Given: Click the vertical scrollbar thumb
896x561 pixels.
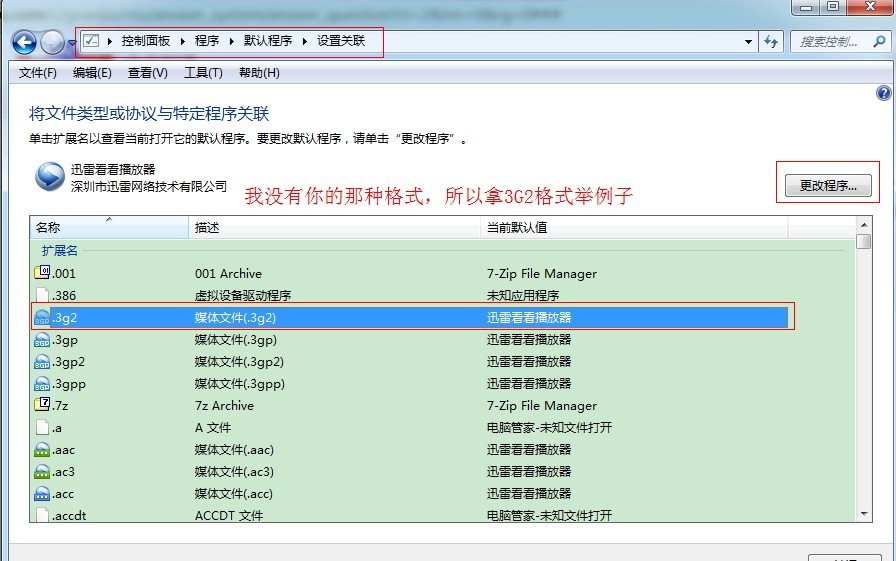Looking at the screenshot, I should [864, 241].
